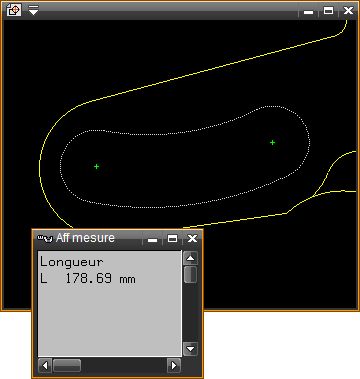Minimize the main drawing window

309,11
